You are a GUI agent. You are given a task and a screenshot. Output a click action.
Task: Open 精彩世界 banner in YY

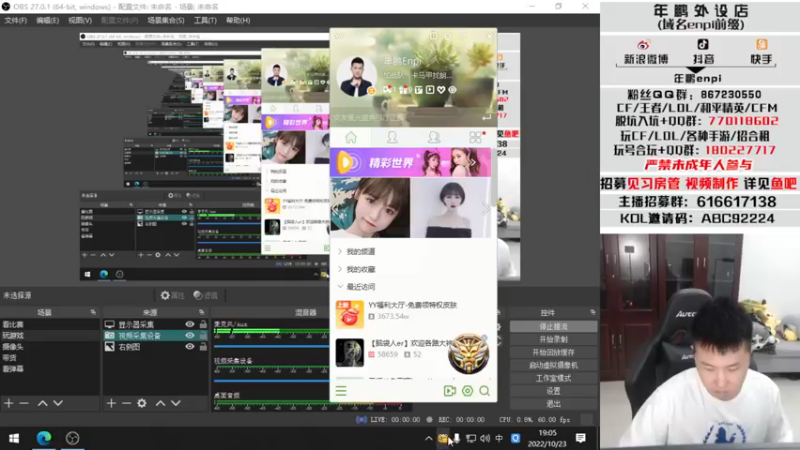(x=411, y=163)
